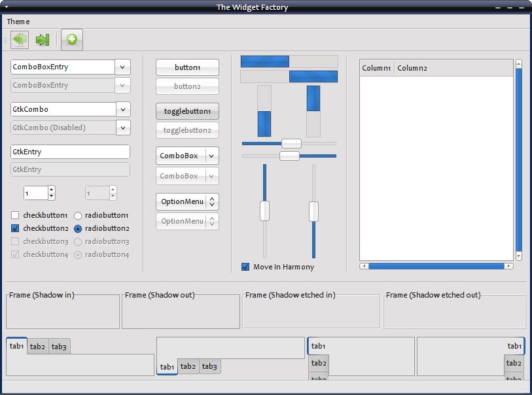Click the right vertical progress bar
The image size is (532, 395).
(313, 111)
